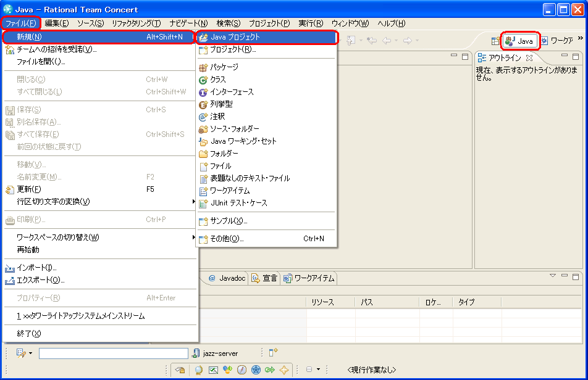This screenshot has height=380, width=588.
Task: Minimize the editor area
Action: point(454,56)
